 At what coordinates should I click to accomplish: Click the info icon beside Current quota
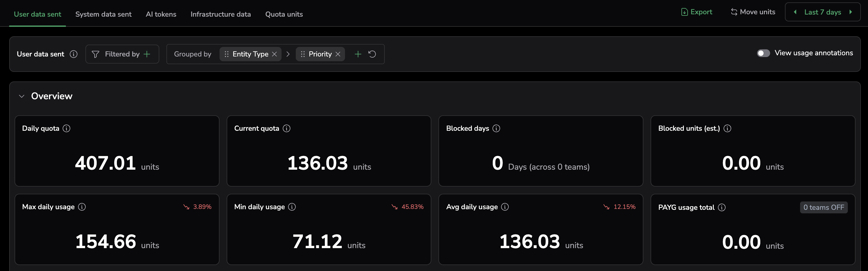click(x=286, y=128)
